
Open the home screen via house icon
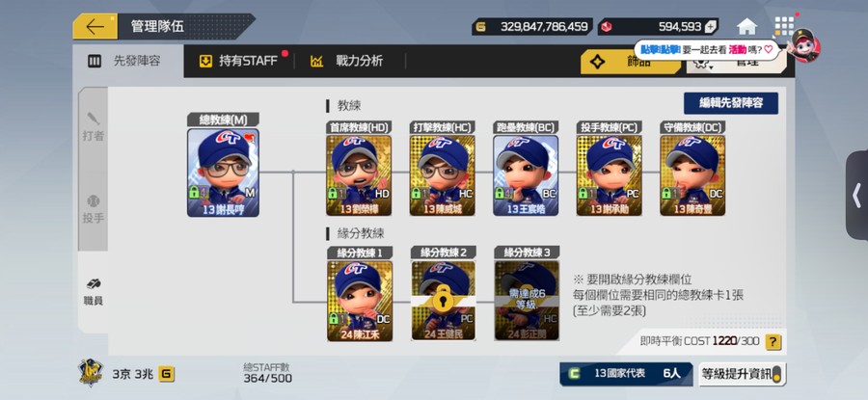click(746, 26)
